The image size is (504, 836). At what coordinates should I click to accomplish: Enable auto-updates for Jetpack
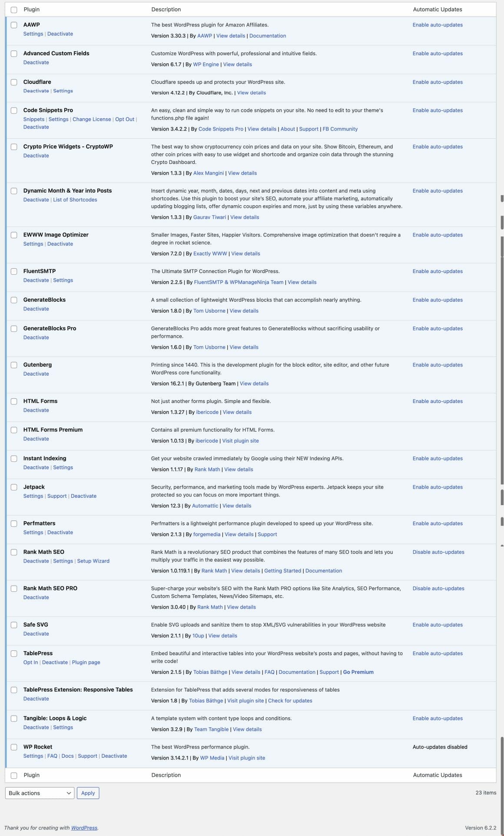coord(438,487)
